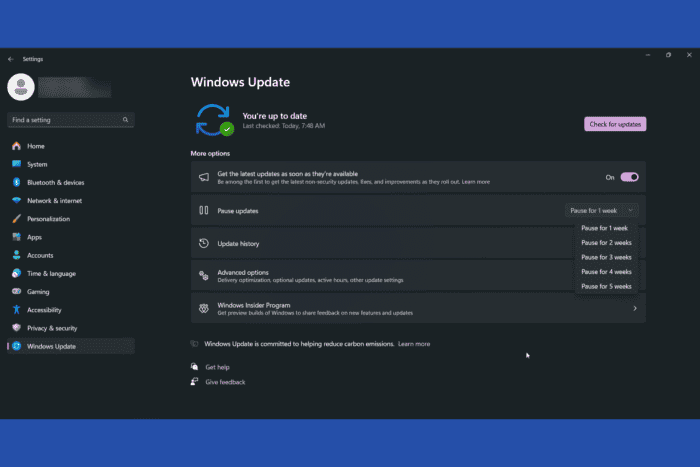Click the Windows Update page heading

click(x=240, y=82)
